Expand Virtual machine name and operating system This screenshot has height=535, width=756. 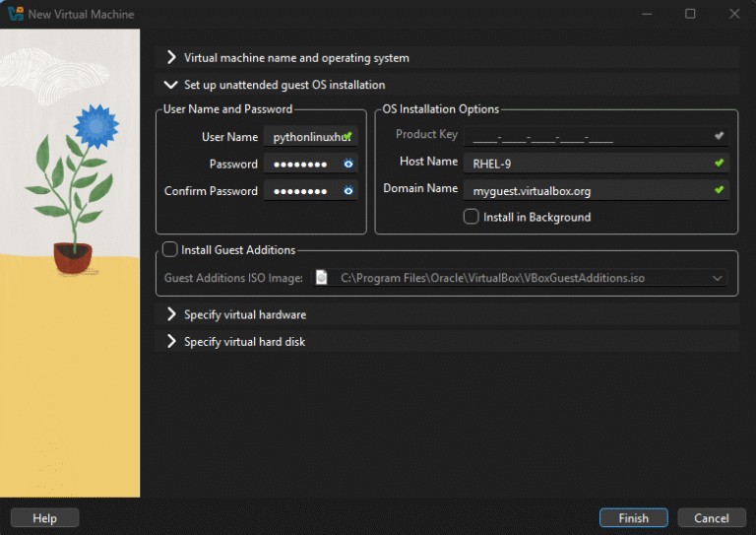[x=171, y=58]
